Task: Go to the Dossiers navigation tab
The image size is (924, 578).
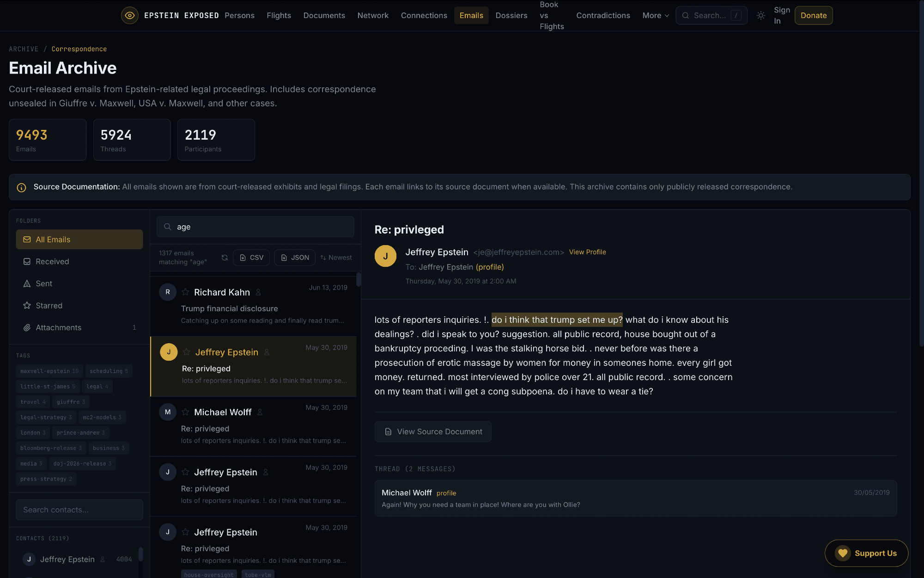Action: point(511,16)
